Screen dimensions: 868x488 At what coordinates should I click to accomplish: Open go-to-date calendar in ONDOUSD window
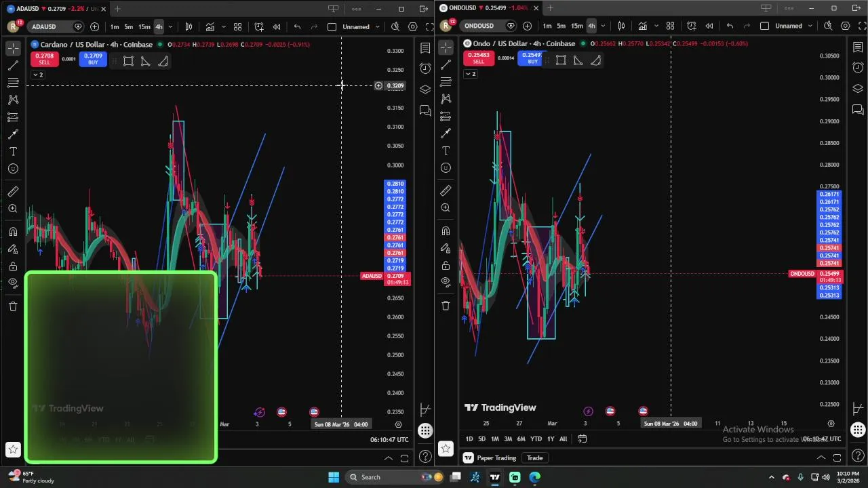582,439
